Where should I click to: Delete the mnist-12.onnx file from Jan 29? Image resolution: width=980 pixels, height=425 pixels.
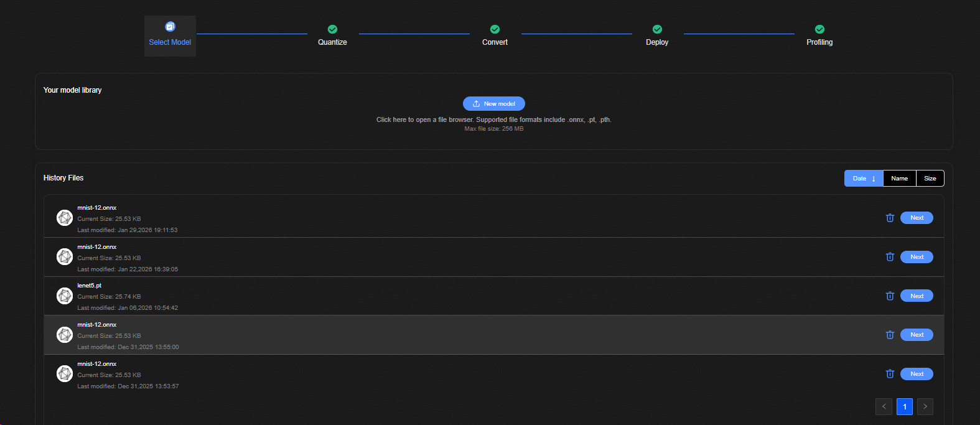coord(890,218)
